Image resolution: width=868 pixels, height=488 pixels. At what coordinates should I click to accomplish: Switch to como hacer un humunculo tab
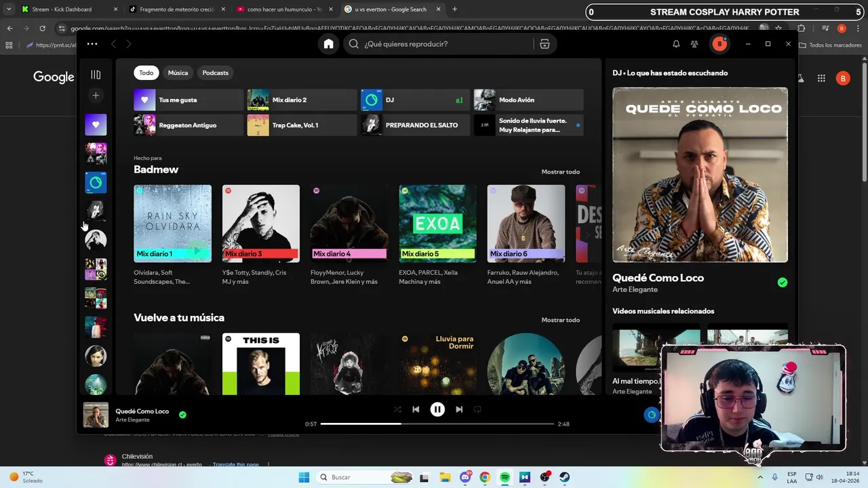[x=285, y=9]
